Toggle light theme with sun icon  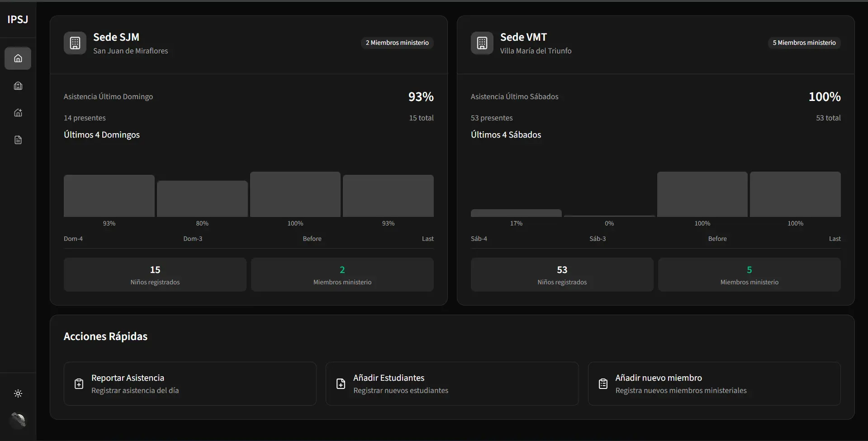pyautogui.click(x=18, y=393)
